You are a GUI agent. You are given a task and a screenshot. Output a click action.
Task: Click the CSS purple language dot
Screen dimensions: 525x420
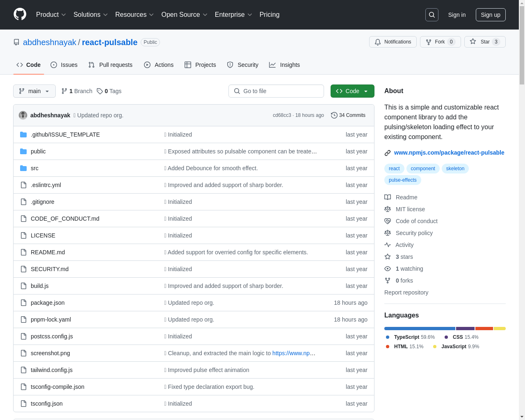point(446,337)
